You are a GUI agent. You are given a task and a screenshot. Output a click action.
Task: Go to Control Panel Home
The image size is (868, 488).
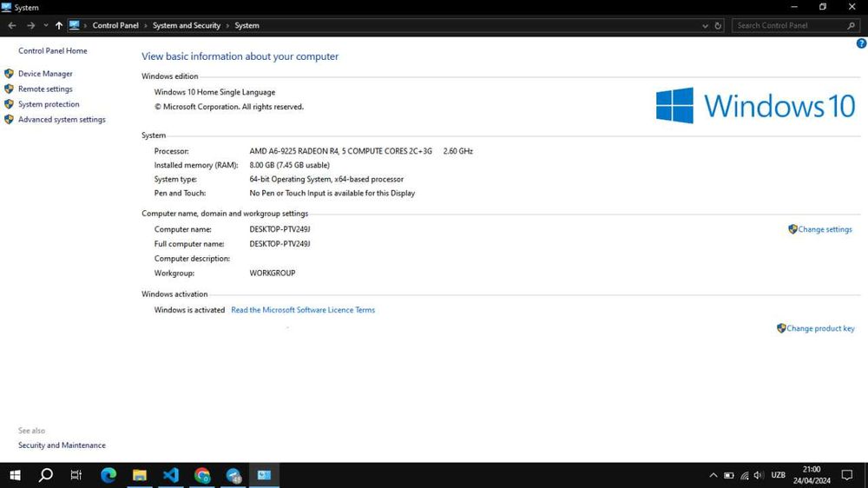(53, 50)
